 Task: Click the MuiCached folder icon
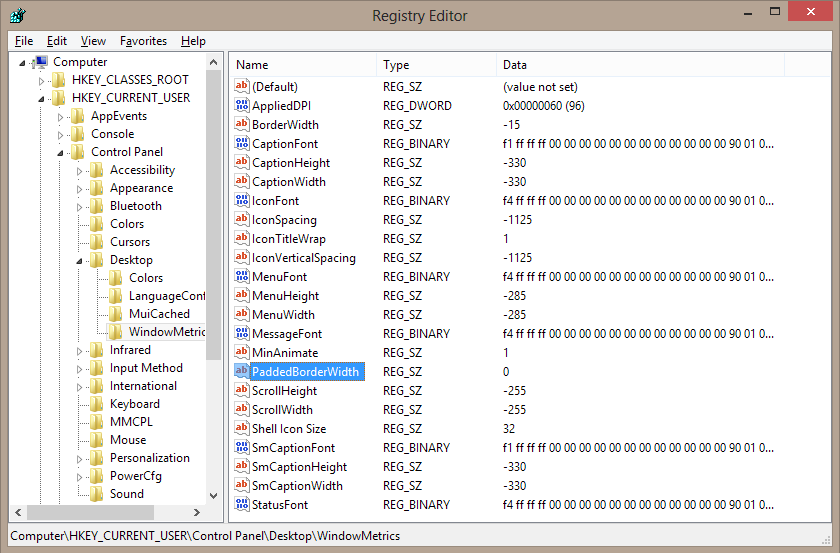coord(116,314)
